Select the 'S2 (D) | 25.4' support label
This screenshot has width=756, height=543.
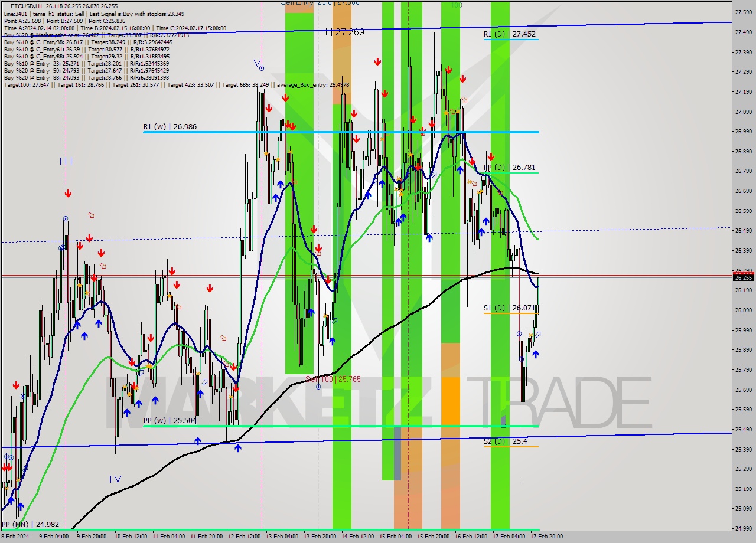tap(505, 441)
